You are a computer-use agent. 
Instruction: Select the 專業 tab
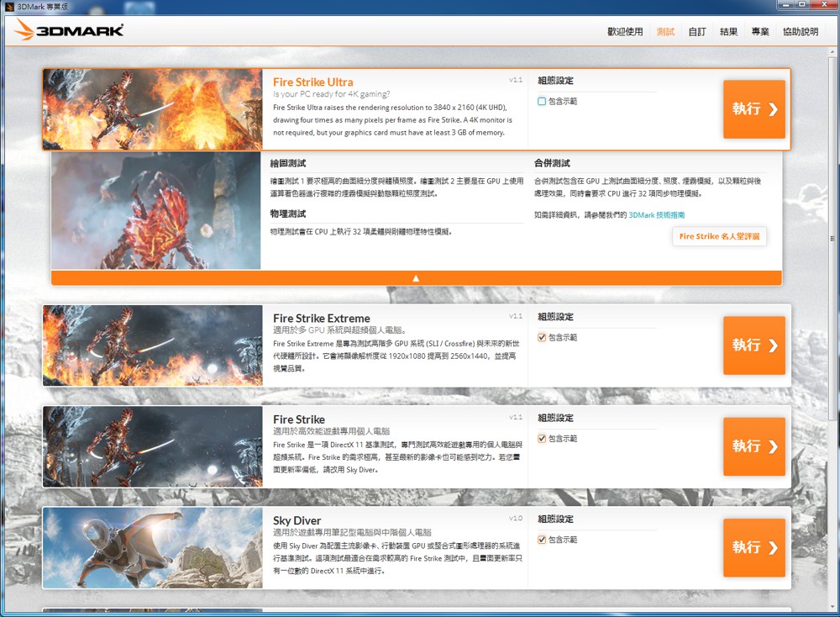(x=760, y=32)
